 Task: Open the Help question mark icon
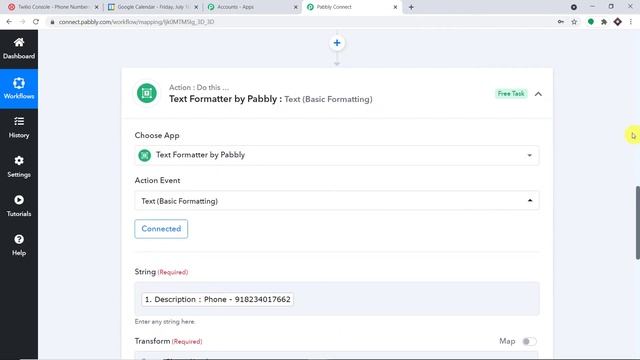(x=19, y=239)
